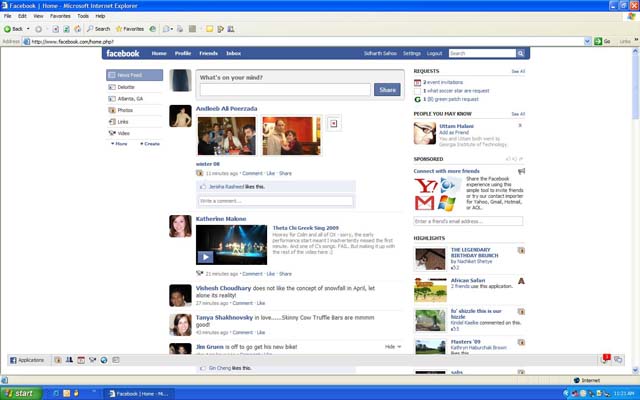Open the second winter 08 photo thumbnail
The width and height of the screenshot is (640, 400).
[x=291, y=136]
